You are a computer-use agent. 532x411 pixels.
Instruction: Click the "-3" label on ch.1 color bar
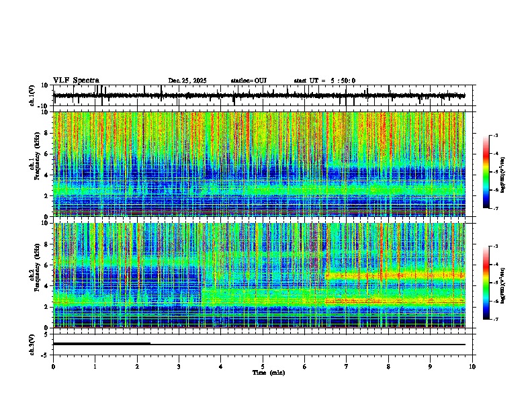[496, 135]
